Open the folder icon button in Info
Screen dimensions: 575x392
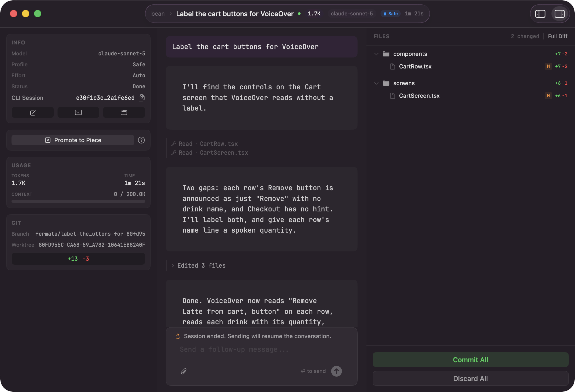pos(124,112)
